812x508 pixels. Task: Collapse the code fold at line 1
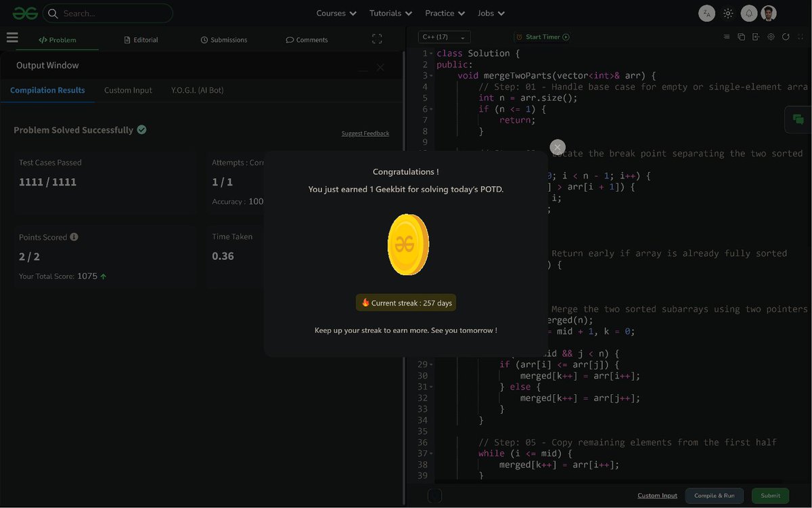coord(431,54)
